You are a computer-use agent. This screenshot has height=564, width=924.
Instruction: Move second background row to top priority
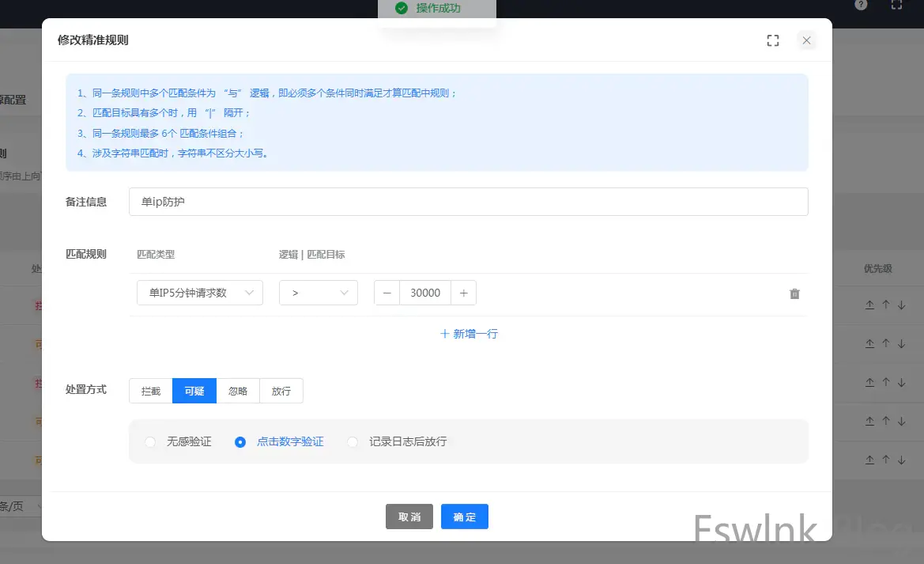[x=869, y=343]
